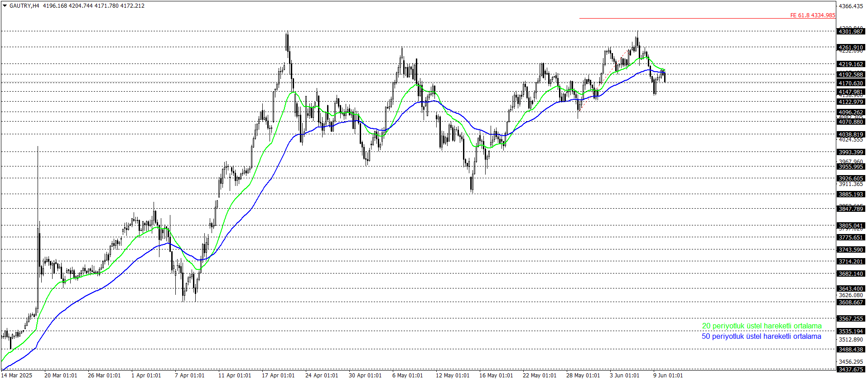Select the 3885.193 price level label

pyautogui.click(x=851, y=195)
